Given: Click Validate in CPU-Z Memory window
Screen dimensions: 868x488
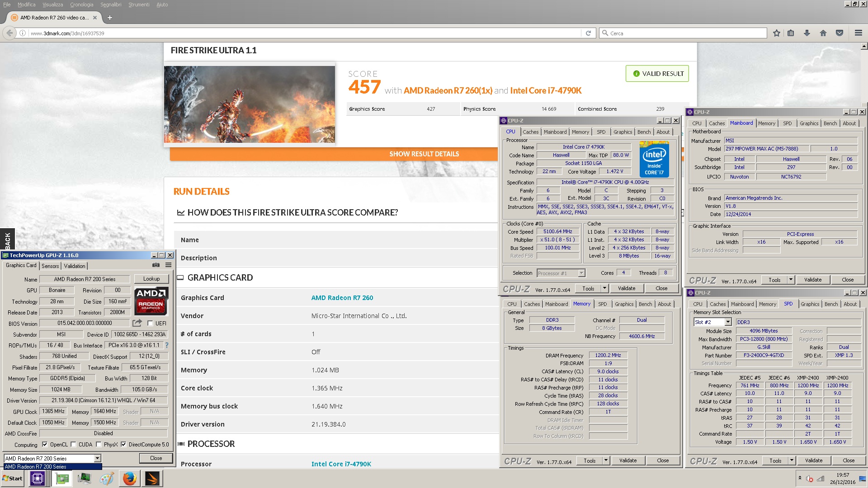Looking at the screenshot, I should 628,460.
